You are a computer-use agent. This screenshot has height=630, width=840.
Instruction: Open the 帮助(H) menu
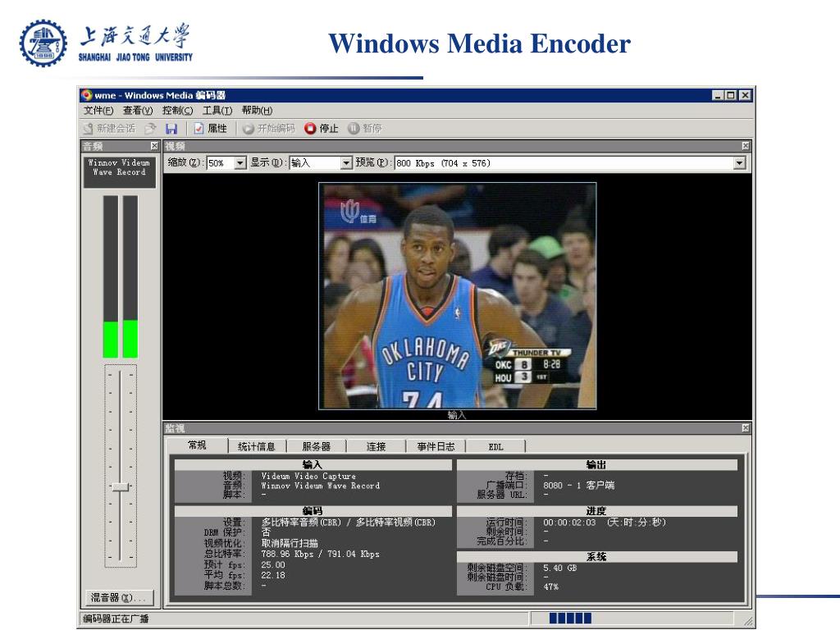pyautogui.click(x=257, y=111)
